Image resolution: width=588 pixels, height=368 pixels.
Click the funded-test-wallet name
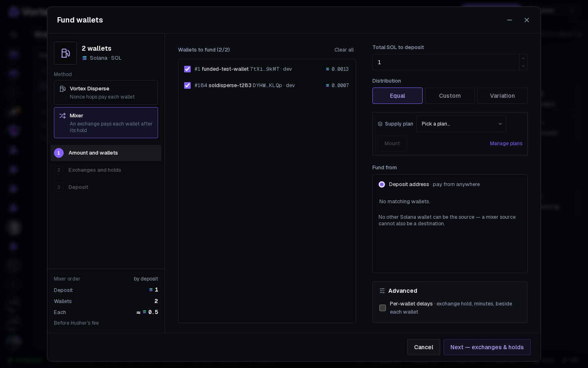(x=225, y=69)
